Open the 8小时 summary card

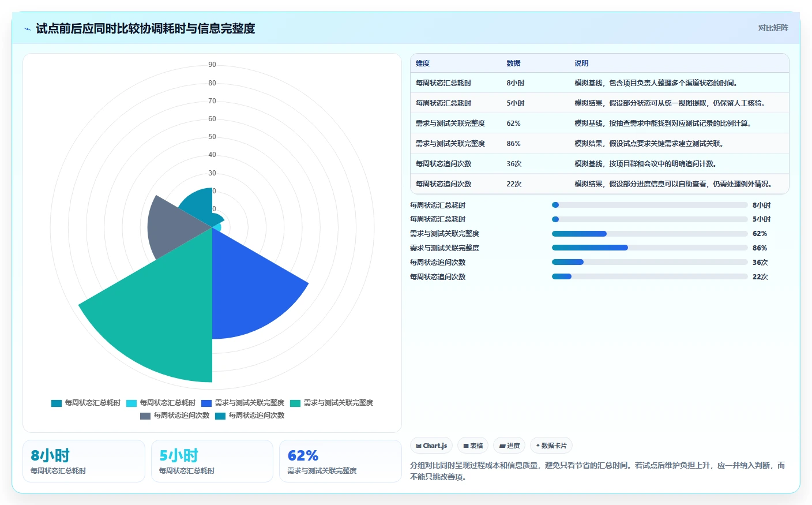coord(84,461)
